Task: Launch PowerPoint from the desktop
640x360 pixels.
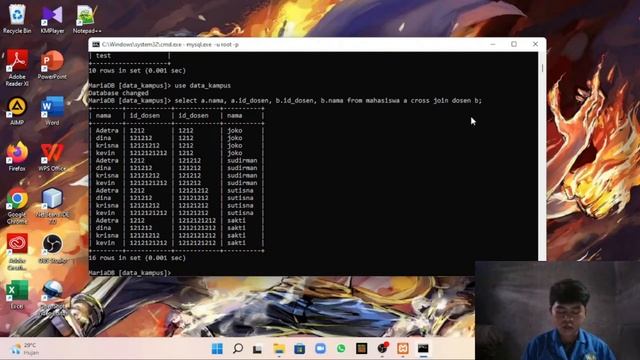Action: tap(52, 64)
